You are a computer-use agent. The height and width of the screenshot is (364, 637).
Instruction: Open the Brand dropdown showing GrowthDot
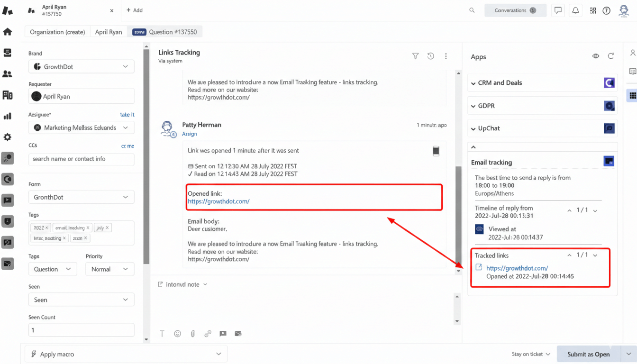tap(81, 67)
